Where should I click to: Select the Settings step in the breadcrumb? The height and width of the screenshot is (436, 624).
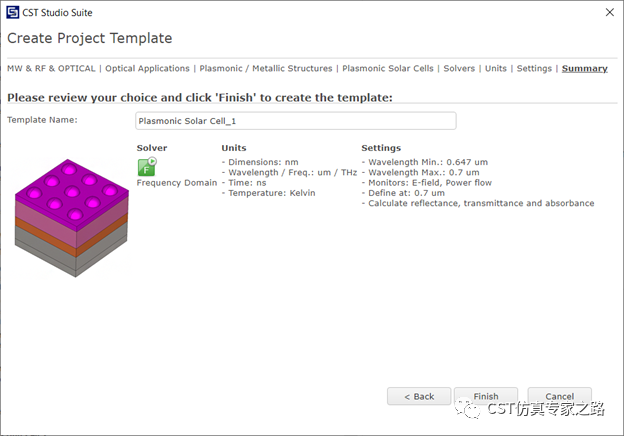534,69
